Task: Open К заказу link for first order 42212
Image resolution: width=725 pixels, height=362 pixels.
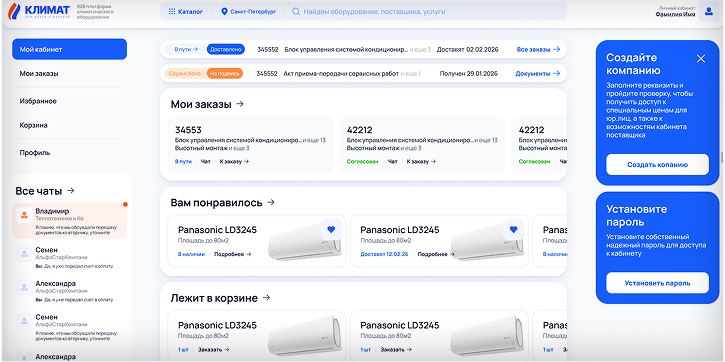Action: [x=421, y=161]
